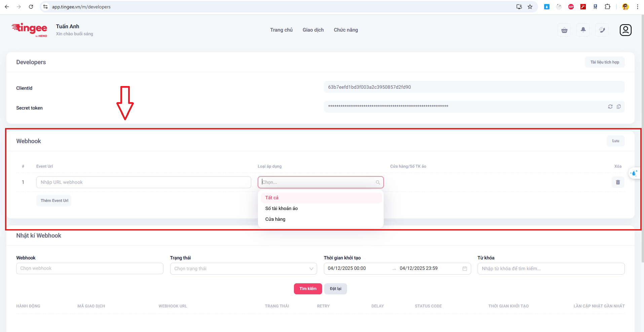The image size is (644, 332).
Task: Regenerate the secret token with refresh icon
Action: click(x=610, y=107)
